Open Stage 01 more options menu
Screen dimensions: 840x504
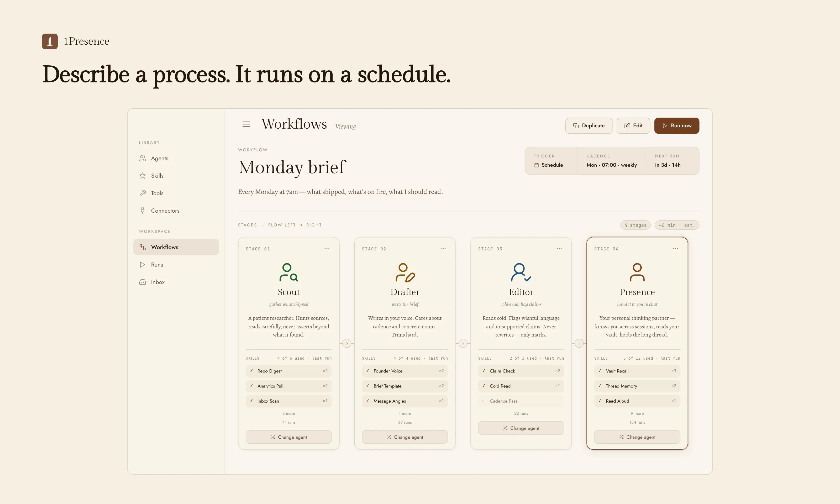327,249
